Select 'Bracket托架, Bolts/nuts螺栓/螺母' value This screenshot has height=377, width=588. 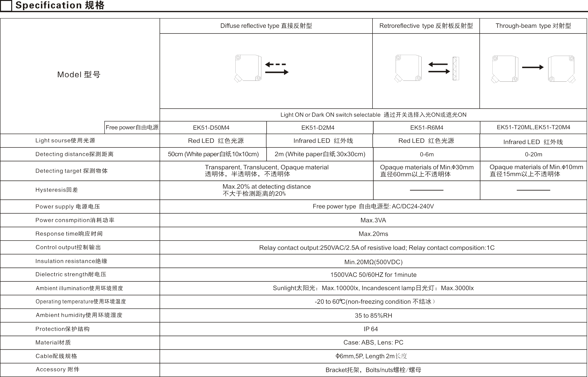[373, 370]
